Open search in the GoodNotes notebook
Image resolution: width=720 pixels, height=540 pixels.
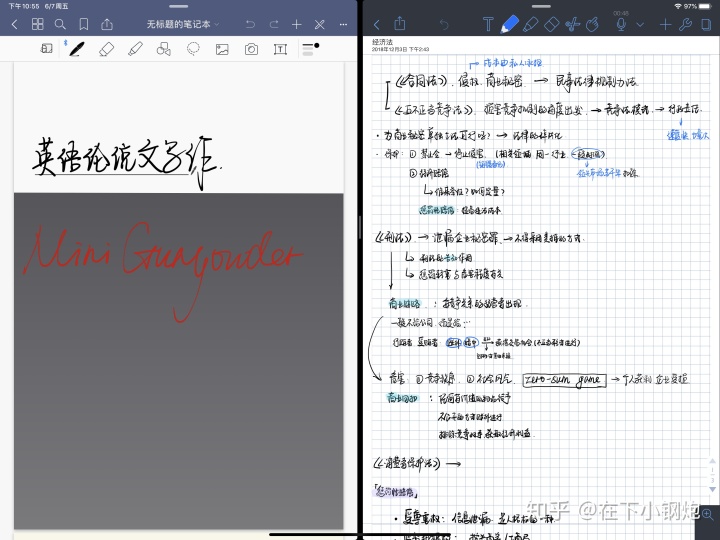[60, 24]
